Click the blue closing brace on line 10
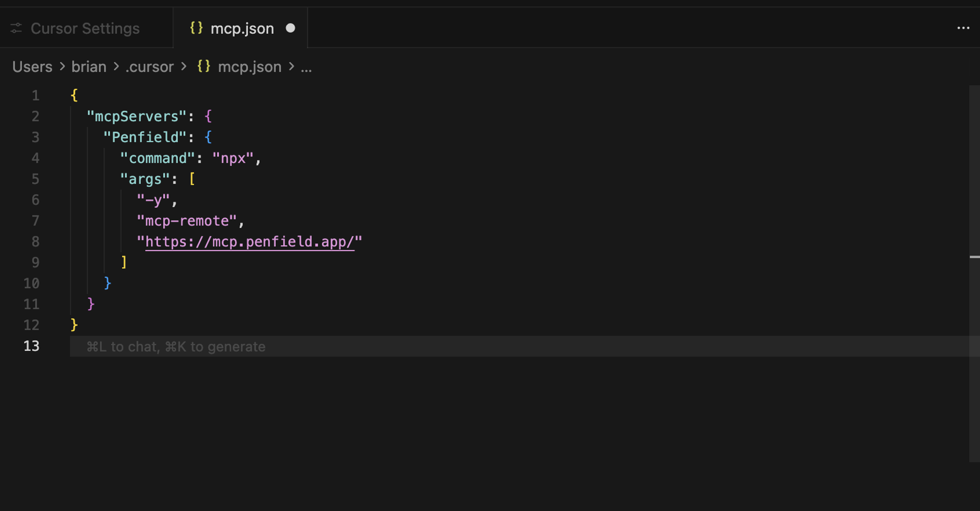Screen dimensions: 980x511 pyautogui.click(x=108, y=283)
